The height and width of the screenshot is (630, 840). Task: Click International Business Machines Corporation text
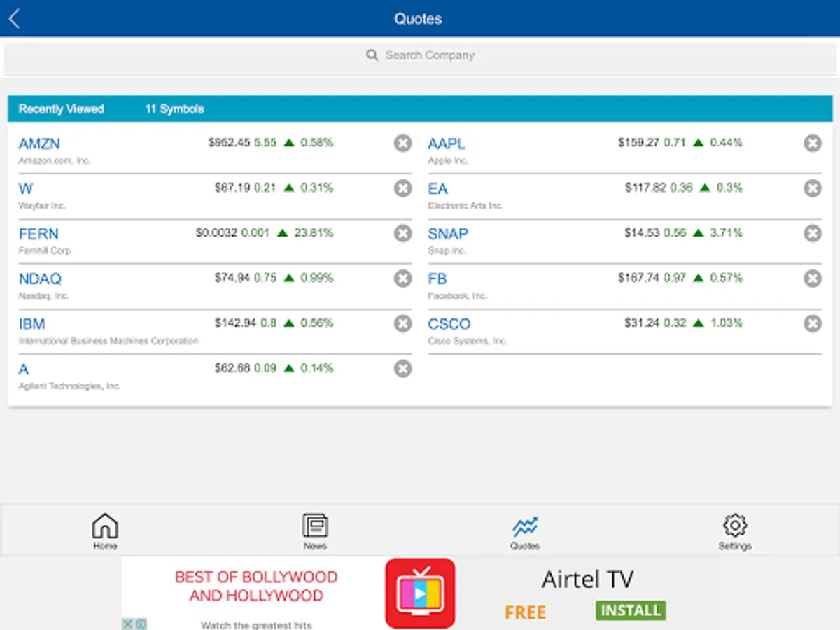point(108,341)
